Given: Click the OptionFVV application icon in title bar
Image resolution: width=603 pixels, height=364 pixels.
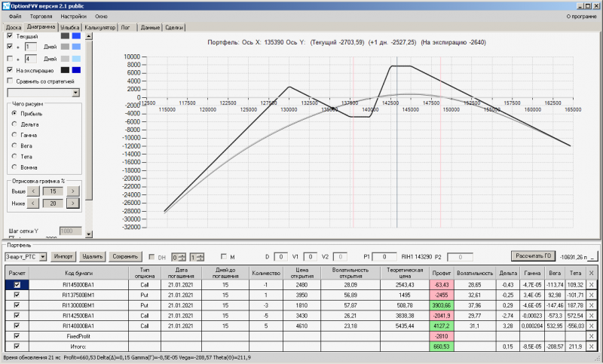Looking at the screenshot, I should tap(6, 6).
